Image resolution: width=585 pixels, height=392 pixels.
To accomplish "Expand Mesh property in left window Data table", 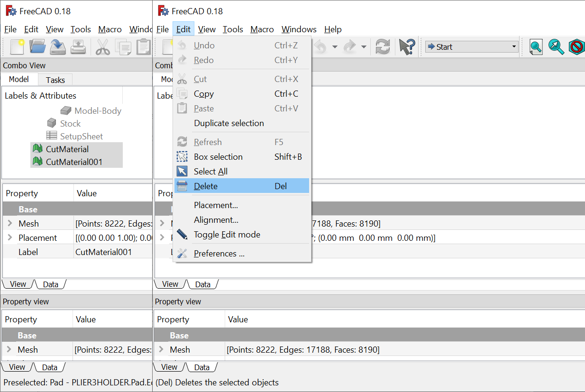I will [10, 223].
